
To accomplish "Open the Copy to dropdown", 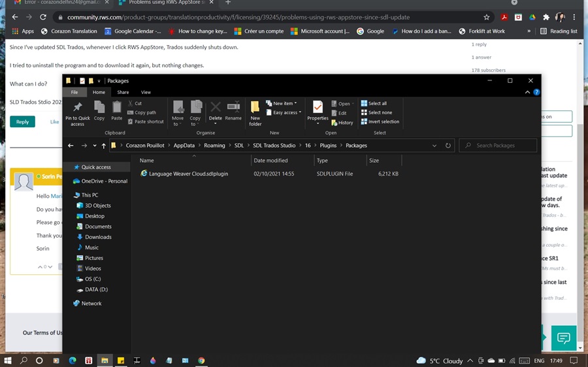I will pyautogui.click(x=195, y=114).
